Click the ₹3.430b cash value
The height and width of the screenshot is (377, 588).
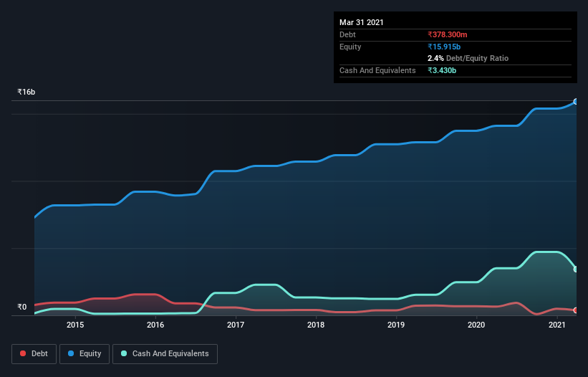click(x=442, y=70)
